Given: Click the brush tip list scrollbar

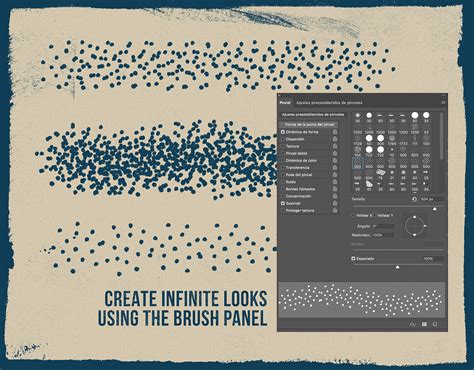Looking at the screenshot, I should click(x=442, y=136).
